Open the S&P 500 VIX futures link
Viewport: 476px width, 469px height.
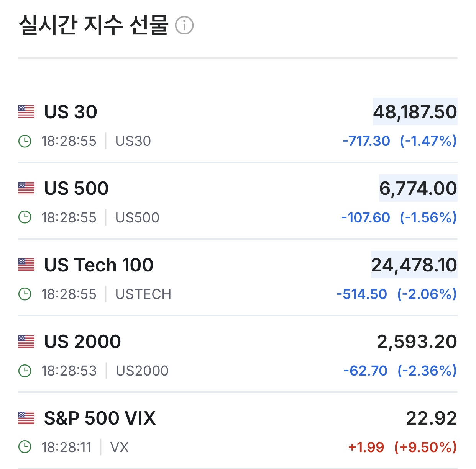[100, 418]
